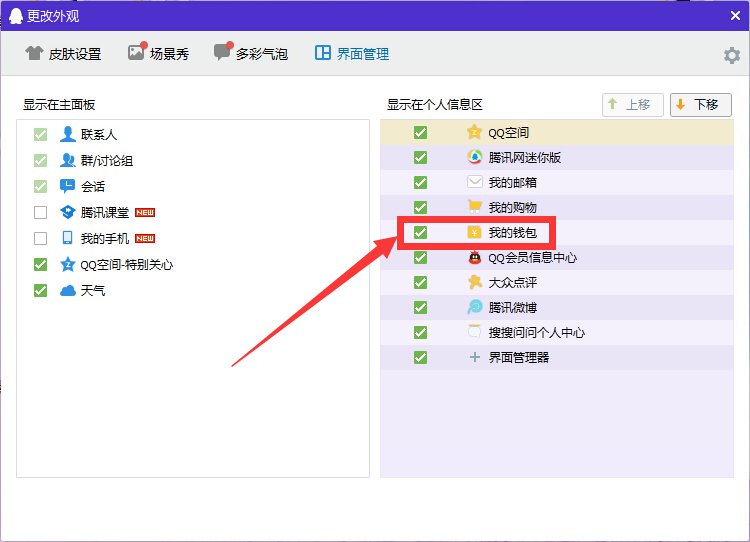Click the plus icon for 界面管理器
The image size is (750, 542).
point(474,357)
